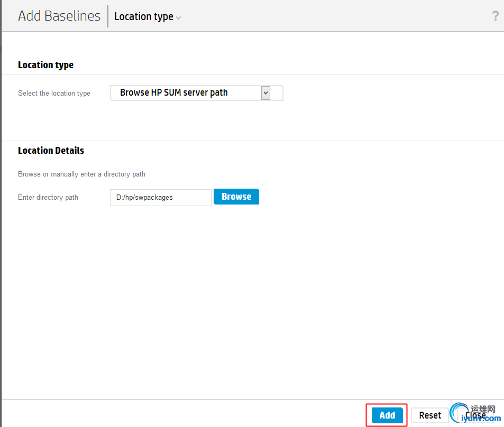Click the Select the location type label
The width and height of the screenshot is (504, 427).
point(54,94)
